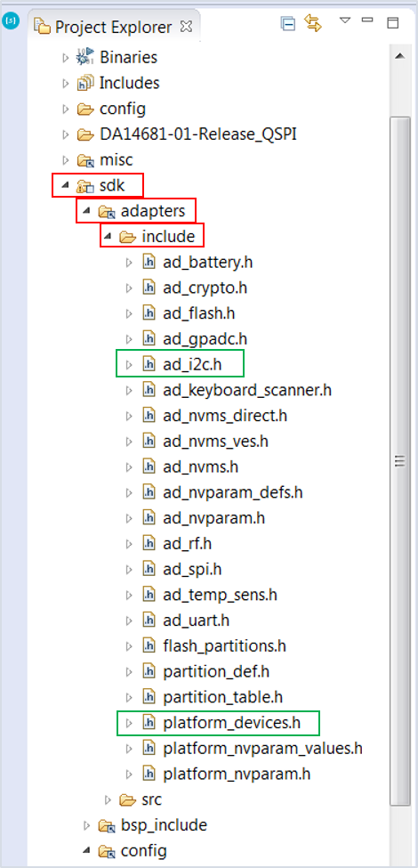Select ad_keyboard_scanner.h file name
Image resolution: width=418 pixels, height=868 pixels.
(x=247, y=390)
